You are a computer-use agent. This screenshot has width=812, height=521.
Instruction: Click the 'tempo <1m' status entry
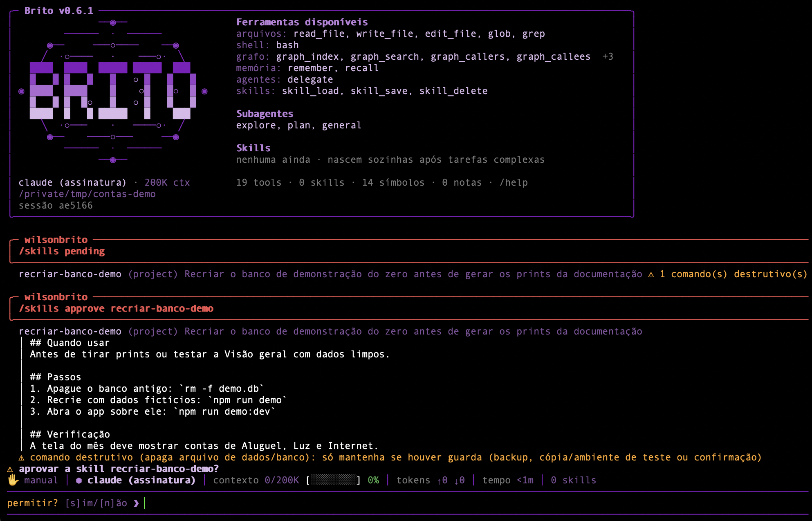point(508,480)
